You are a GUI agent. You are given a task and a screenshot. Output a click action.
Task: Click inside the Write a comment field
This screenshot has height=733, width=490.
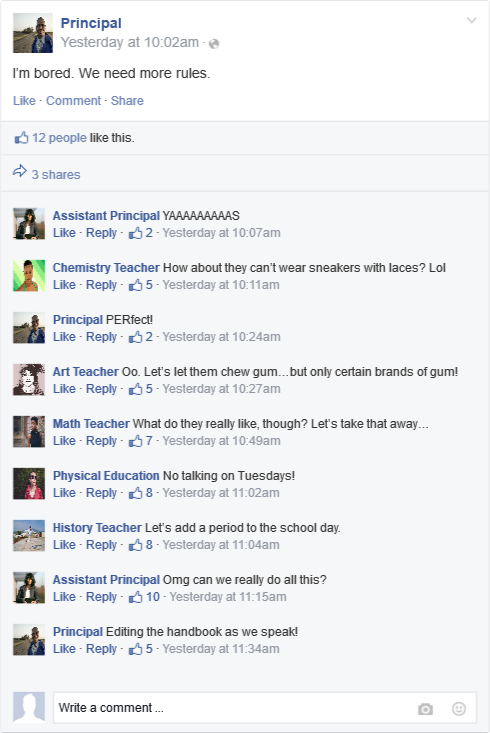[x=265, y=708]
